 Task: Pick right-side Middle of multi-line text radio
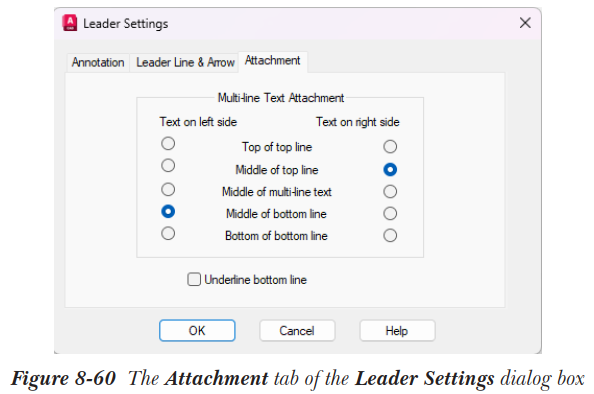click(390, 191)
